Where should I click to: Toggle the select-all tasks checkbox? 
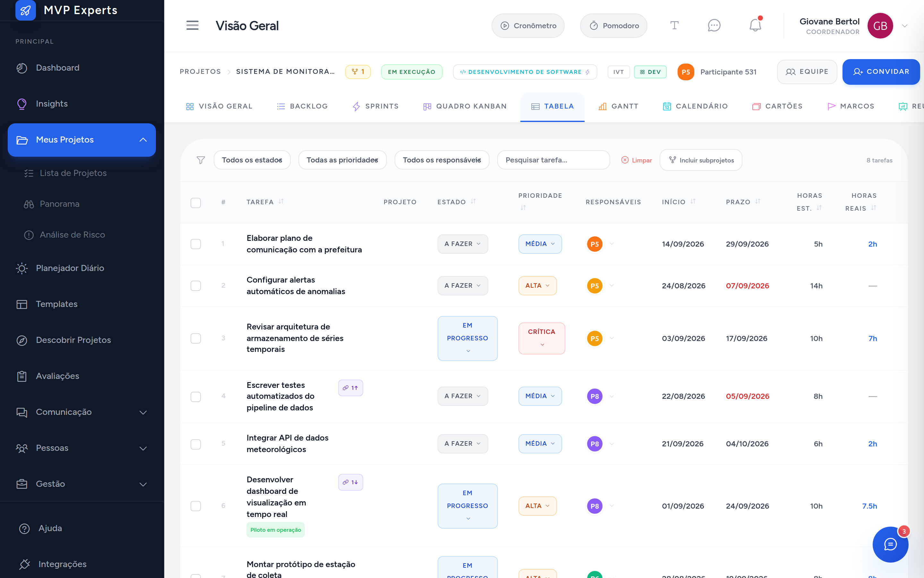point(196,203)
